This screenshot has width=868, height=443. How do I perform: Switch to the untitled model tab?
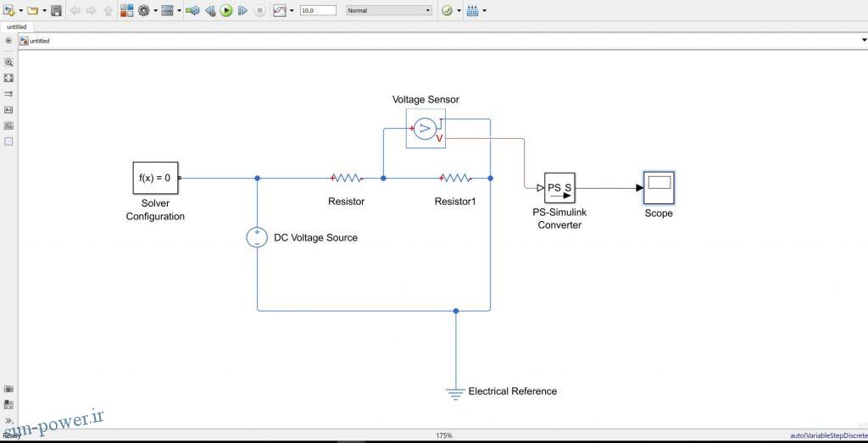[17, 27]
